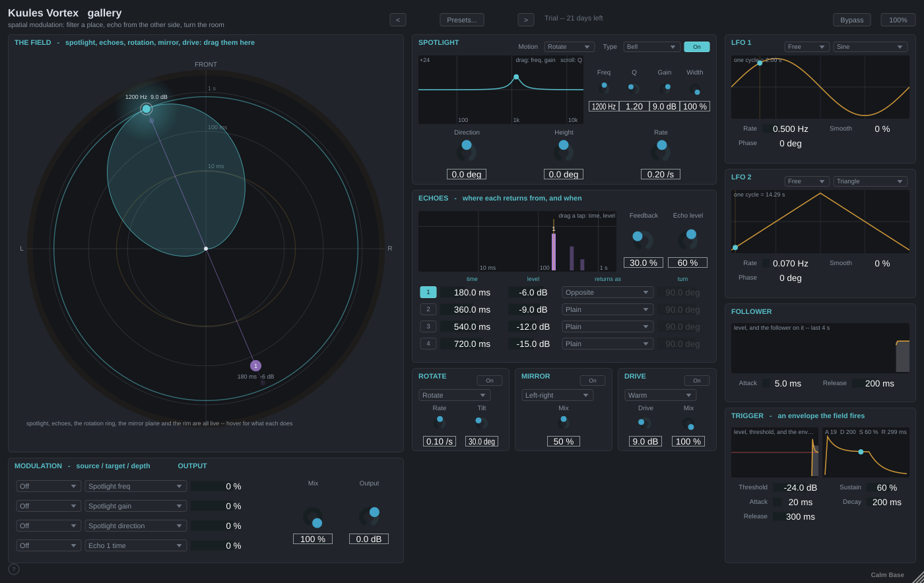Open echo 1 'Opposite' returns-as dropdown
The height and width of the screenshot is (583, 924).
pyautogui.click(x=608, y=292)
